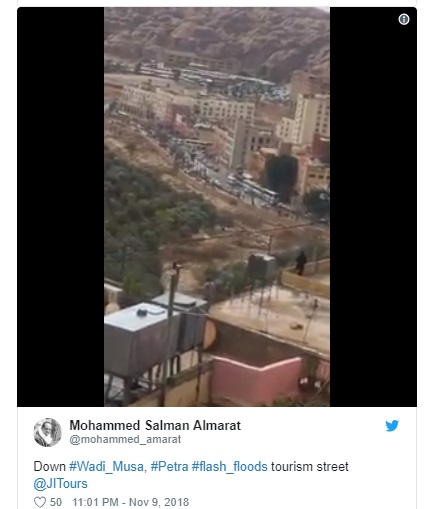The height and width of the screenshot is (509, 425).
Task: Click the person standing on the rooftop wall
Action: click(x=301, y=263)
